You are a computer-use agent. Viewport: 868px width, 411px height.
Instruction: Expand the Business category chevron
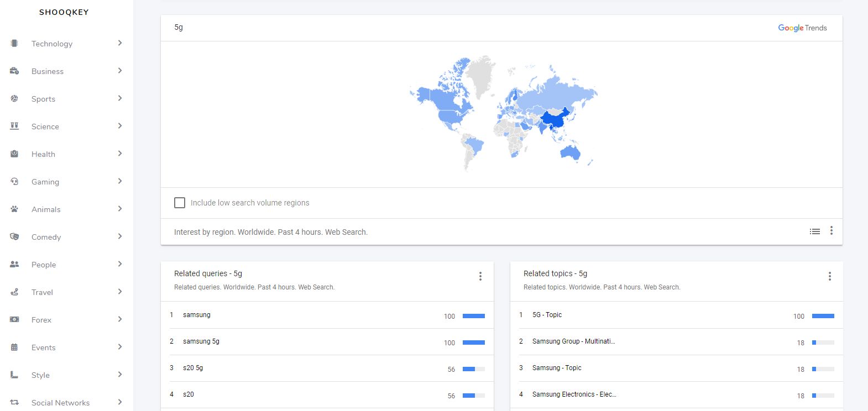120,71
